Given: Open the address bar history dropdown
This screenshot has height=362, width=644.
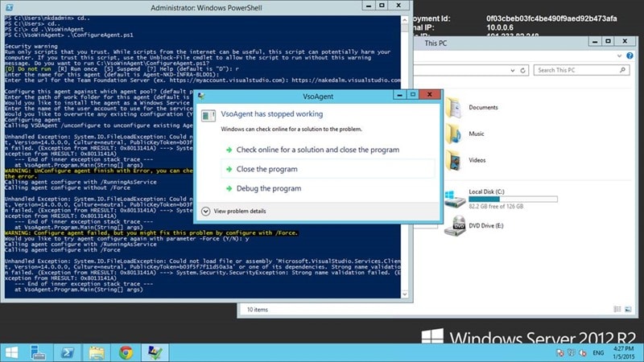Looking at the screenshot, I should (x=513, y=70).
